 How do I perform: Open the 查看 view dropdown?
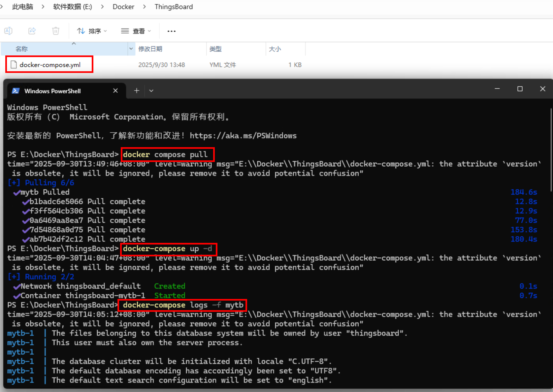click(136, 31)
